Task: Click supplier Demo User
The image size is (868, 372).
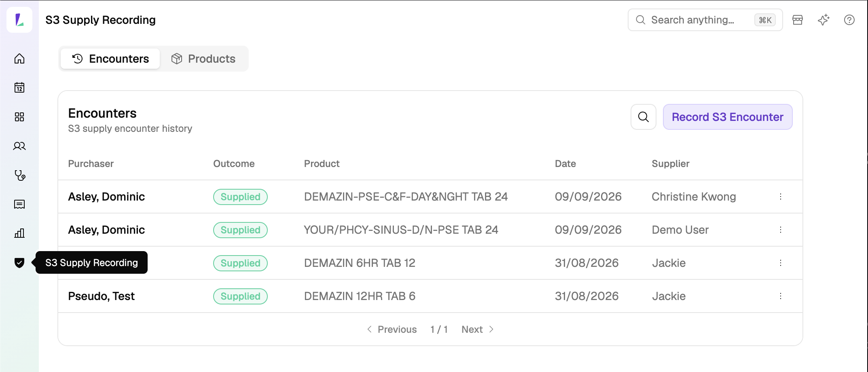Action: (680, 230)
